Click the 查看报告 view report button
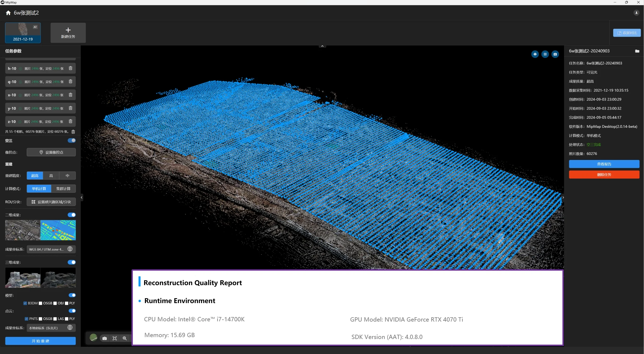 pyautogui.click(x=604, y=164)
